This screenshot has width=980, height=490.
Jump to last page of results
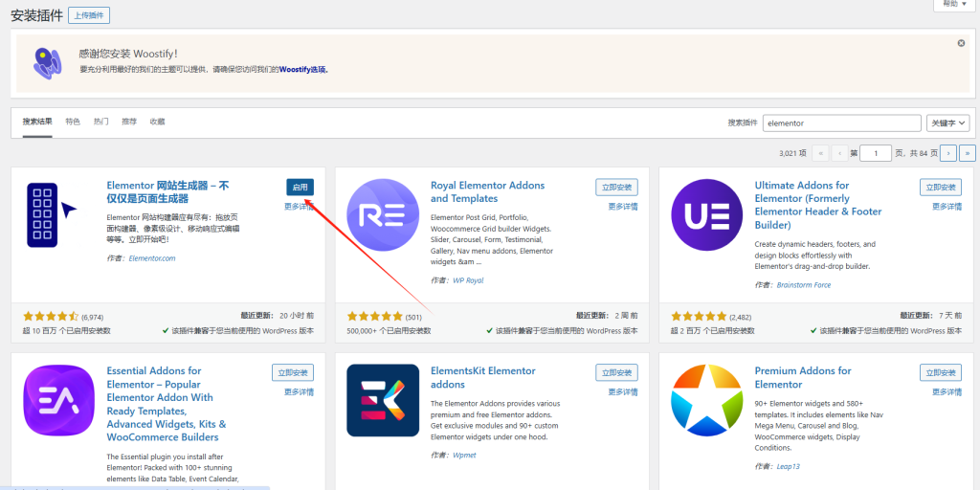967,153
